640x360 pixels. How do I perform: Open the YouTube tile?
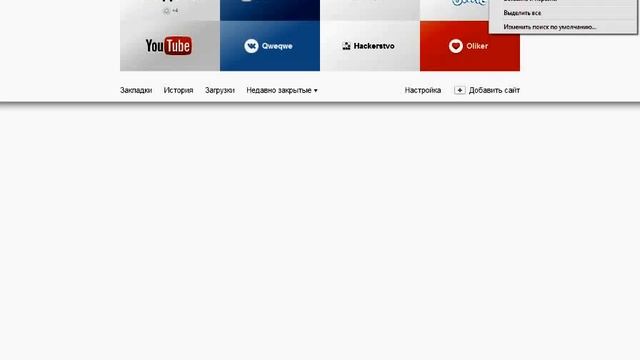(170, 46)
